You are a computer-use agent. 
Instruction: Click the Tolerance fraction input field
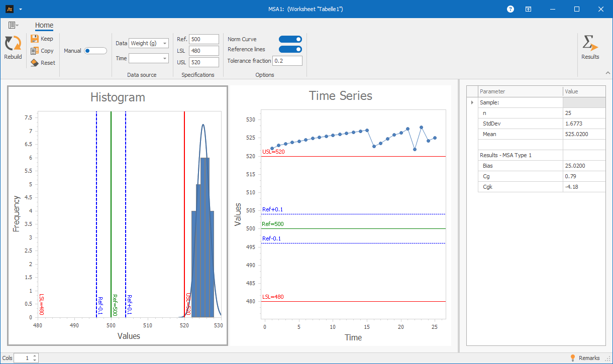point(287,61)
